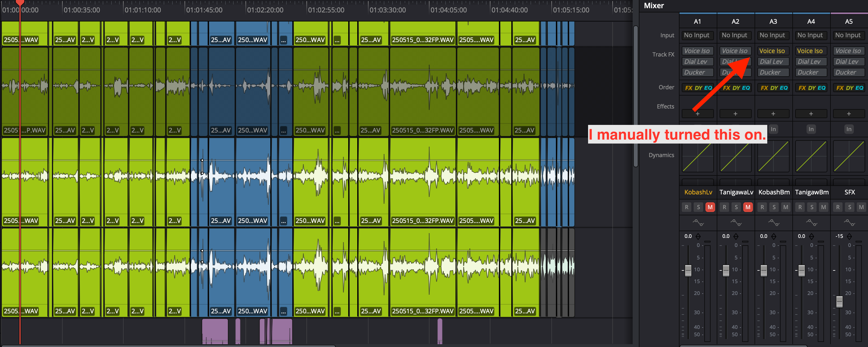Add an effect to track A2

point(735,114)
